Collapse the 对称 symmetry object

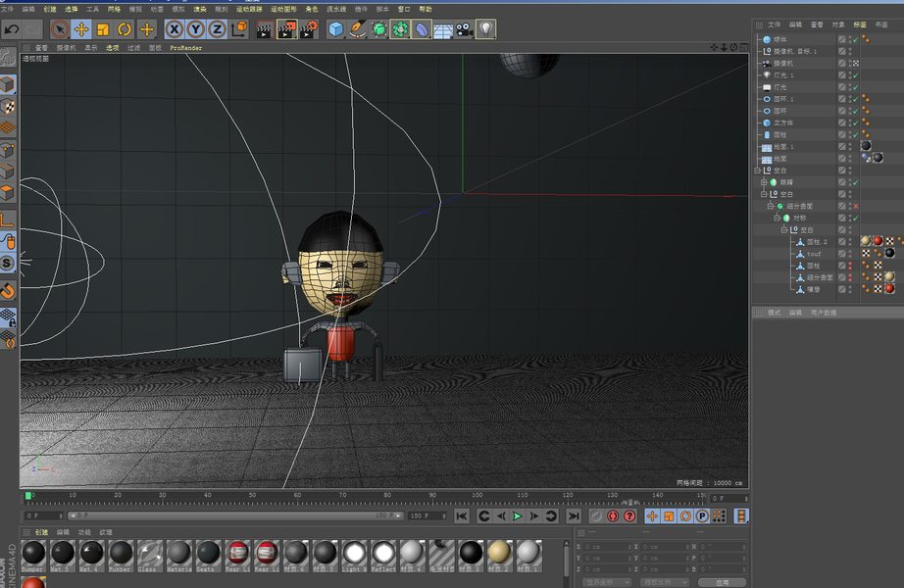[778, 218]
